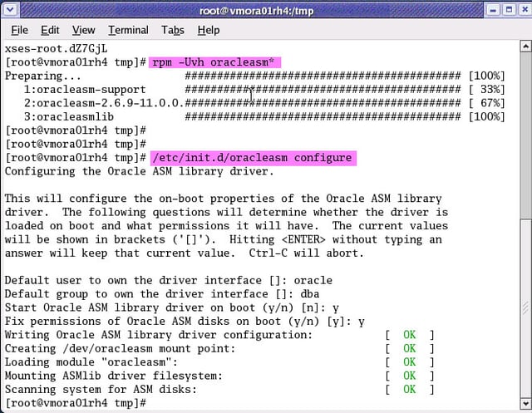Click OK status for 'Creating /dev/oracleasm mount point'
Image resolution: width=532 pixels, height=413 pixels.
[409, 348]
